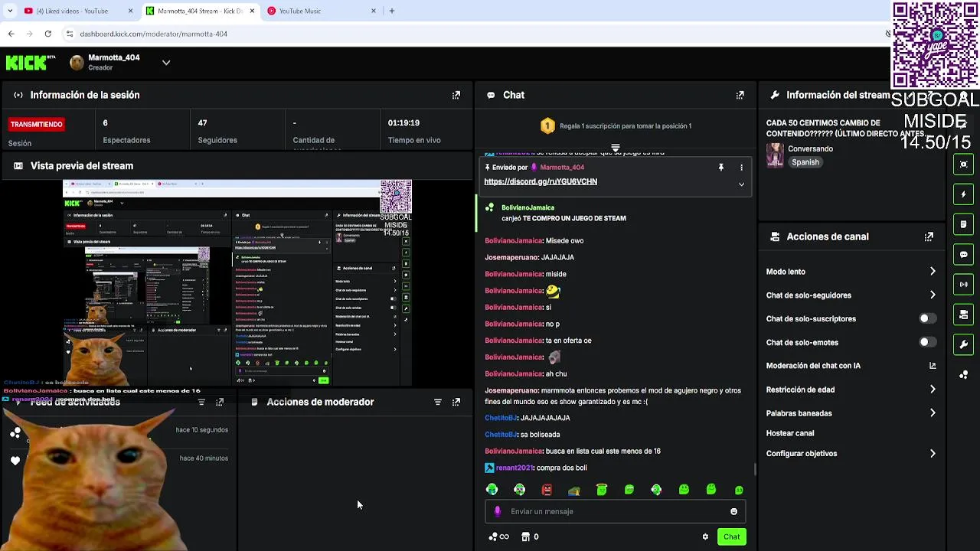Click the wrench sidebar icon
This screenshot has width=980, height=551.
pos(964,344)
